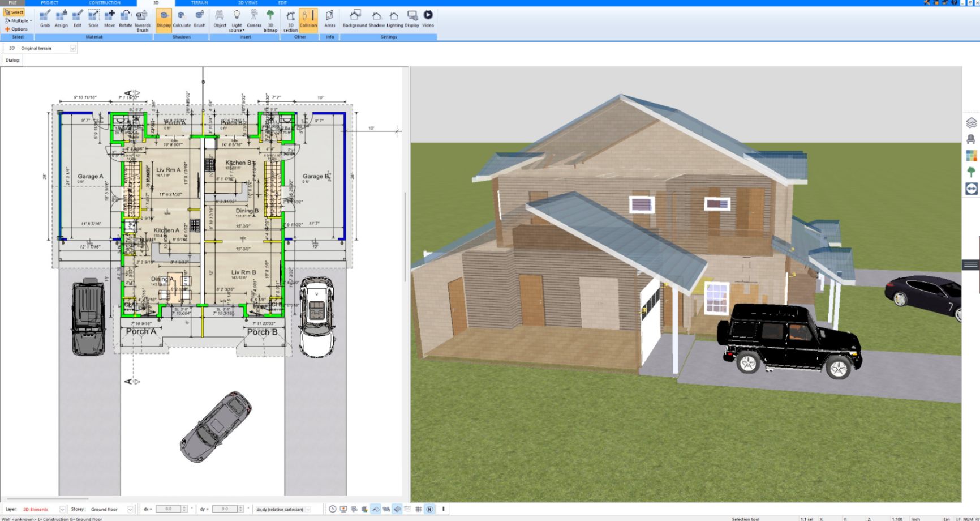
Task: Insert a 3D Object
Action: (220, 18)
